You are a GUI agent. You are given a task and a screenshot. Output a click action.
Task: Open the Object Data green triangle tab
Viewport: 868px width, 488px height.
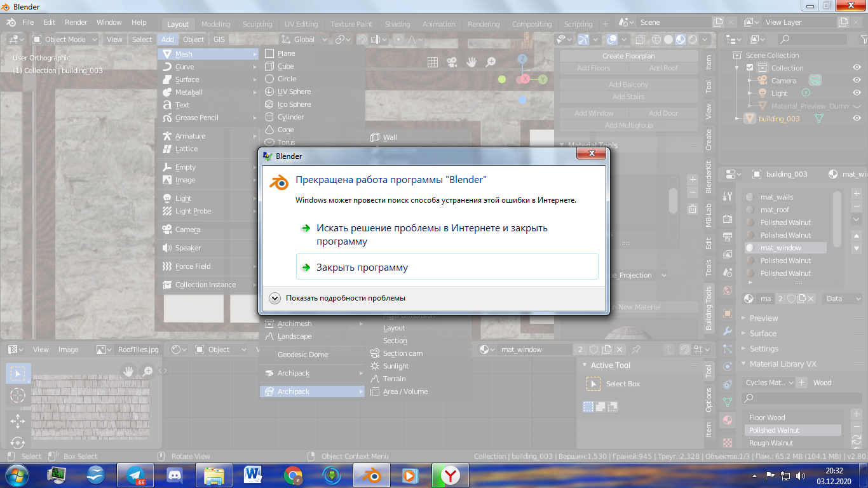point(728,402)
